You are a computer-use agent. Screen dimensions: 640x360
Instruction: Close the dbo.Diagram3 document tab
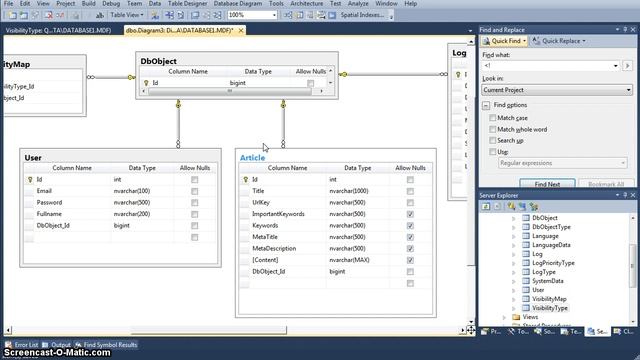coord(241,30)
